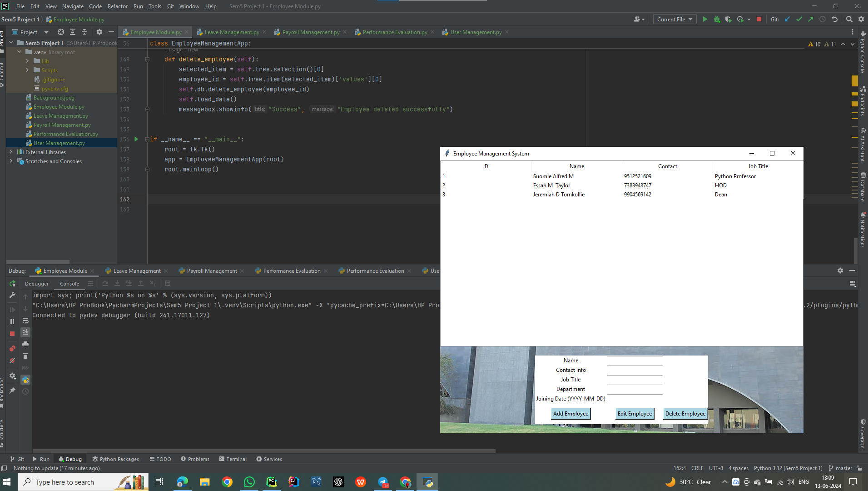The image size is (868, 491).
Task: Switch to the Payroll Management.py editor tab
Action: click(311, 32)
